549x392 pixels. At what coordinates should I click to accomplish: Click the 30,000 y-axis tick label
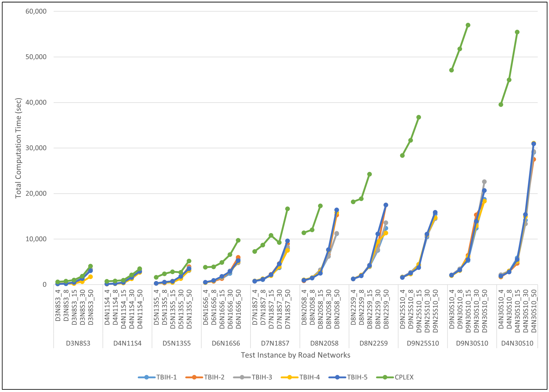[36, 148]
